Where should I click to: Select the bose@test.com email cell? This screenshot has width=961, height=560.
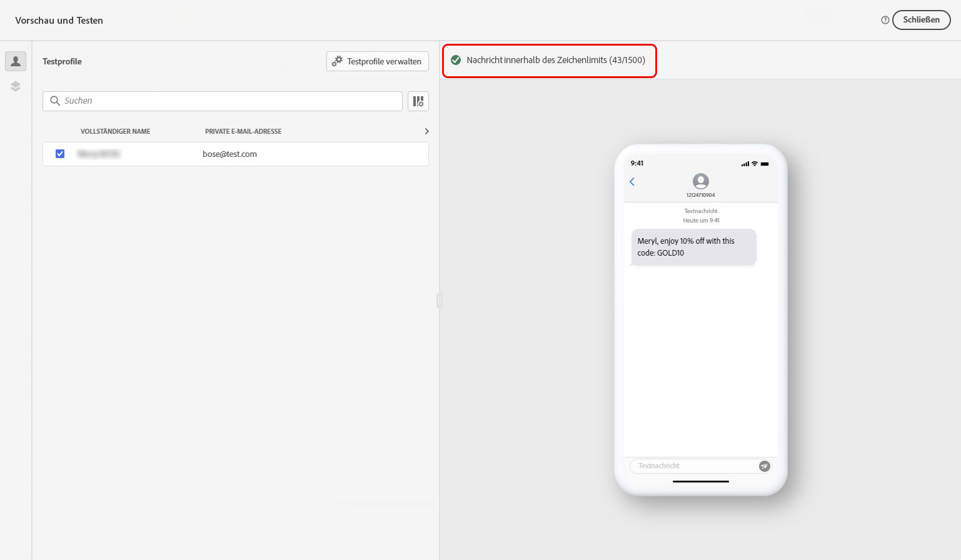click(229, 154)
